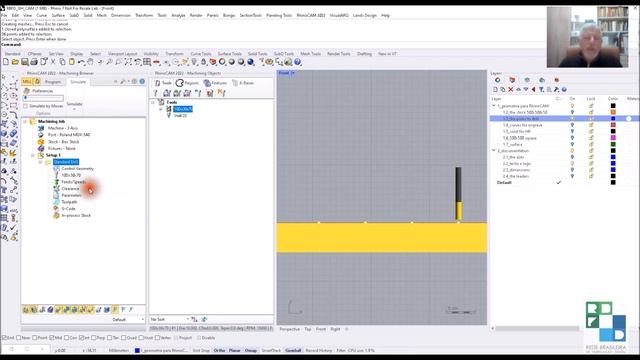Open the Analyze menu
640x360 pixels.
click(178, 15)
